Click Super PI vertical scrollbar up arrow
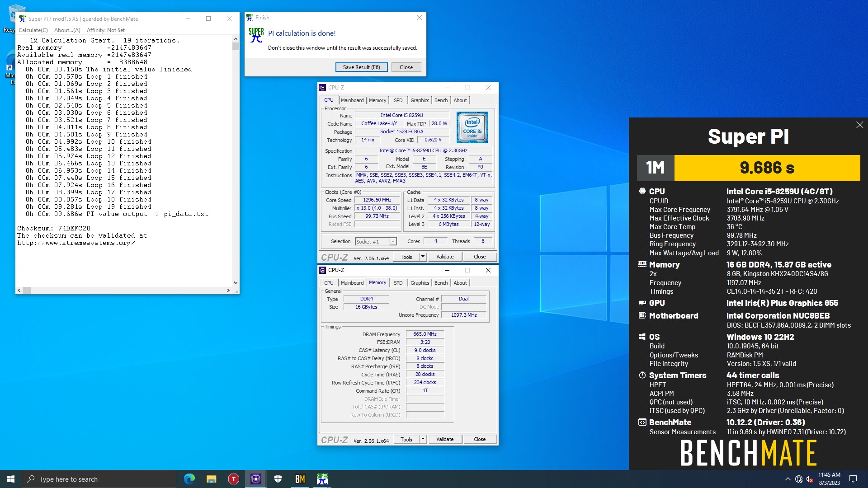Image resolution: width=868 pixels, height=488 pixels. (x=236, y=39)
